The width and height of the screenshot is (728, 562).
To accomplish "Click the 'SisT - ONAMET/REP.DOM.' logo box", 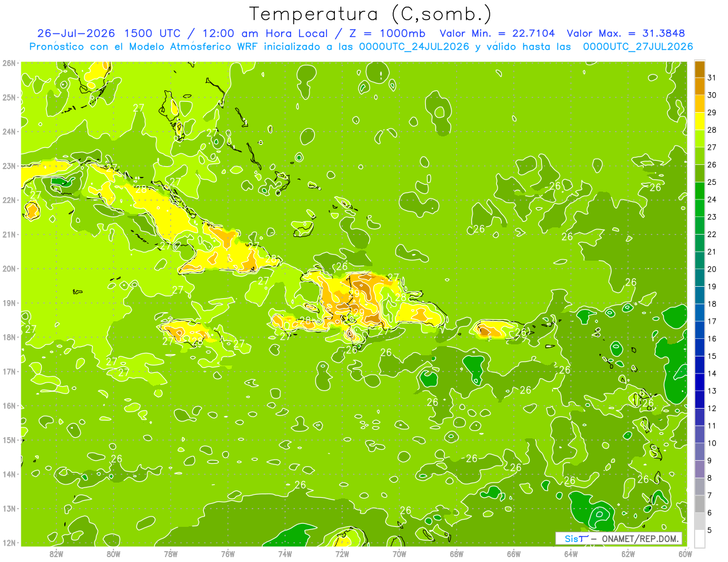I will click(x=619, y=538).
